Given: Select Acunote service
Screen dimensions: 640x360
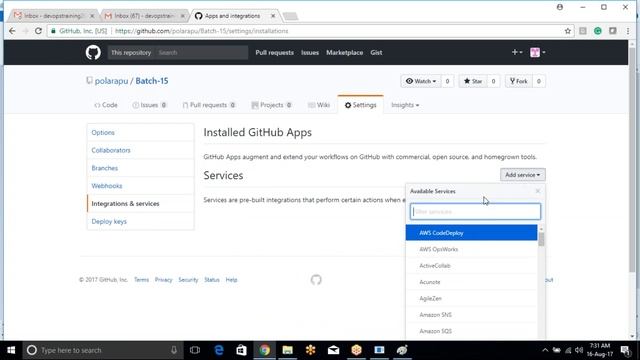Looking at the screenshot, I should (471, 282).
